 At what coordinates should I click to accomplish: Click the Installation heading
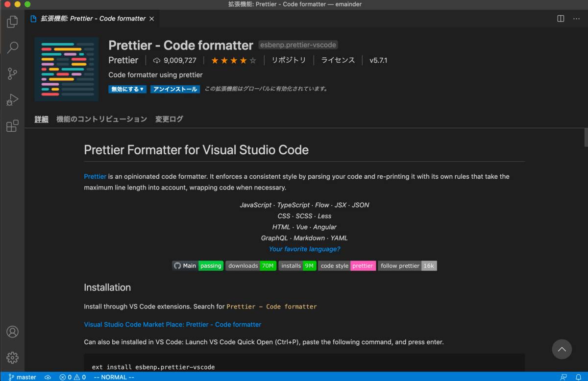(x=107, y=287)
